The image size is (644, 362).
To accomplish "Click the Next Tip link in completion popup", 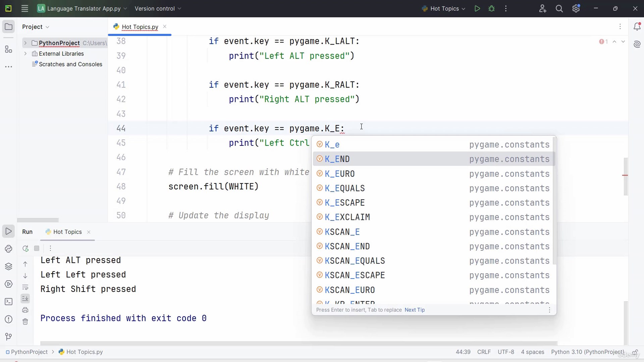I will (x=415, y=310).
